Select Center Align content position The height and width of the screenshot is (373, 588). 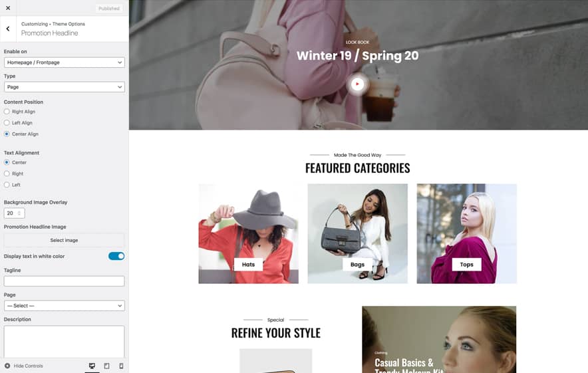coord(7,134)
